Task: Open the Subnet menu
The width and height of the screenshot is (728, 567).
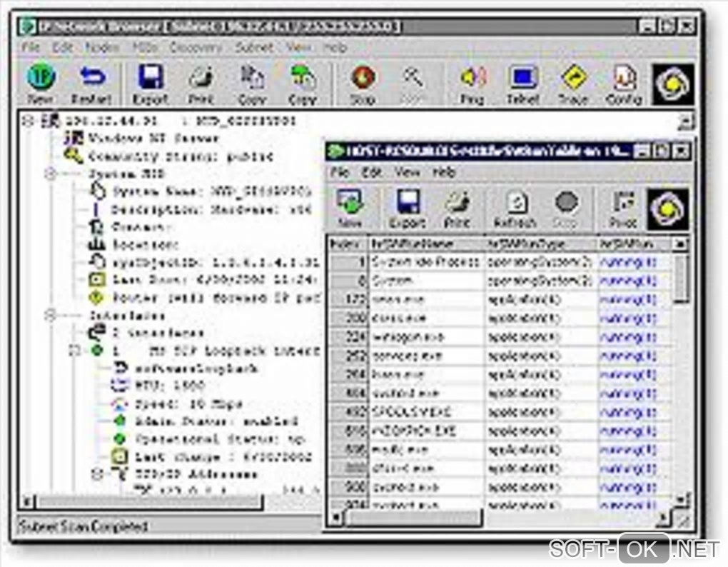Action: tap(254, 47)
